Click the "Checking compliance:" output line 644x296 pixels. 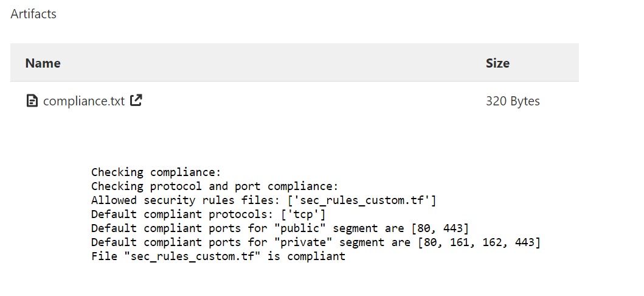point(156,172)
